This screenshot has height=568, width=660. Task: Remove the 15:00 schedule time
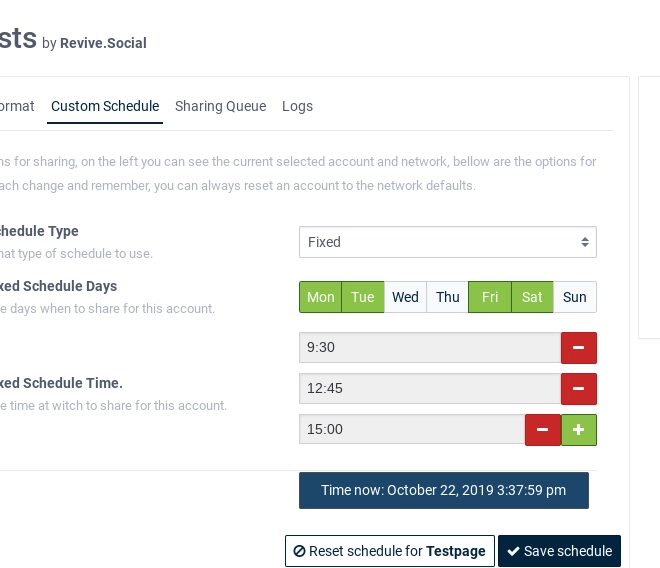pos(543,429)
